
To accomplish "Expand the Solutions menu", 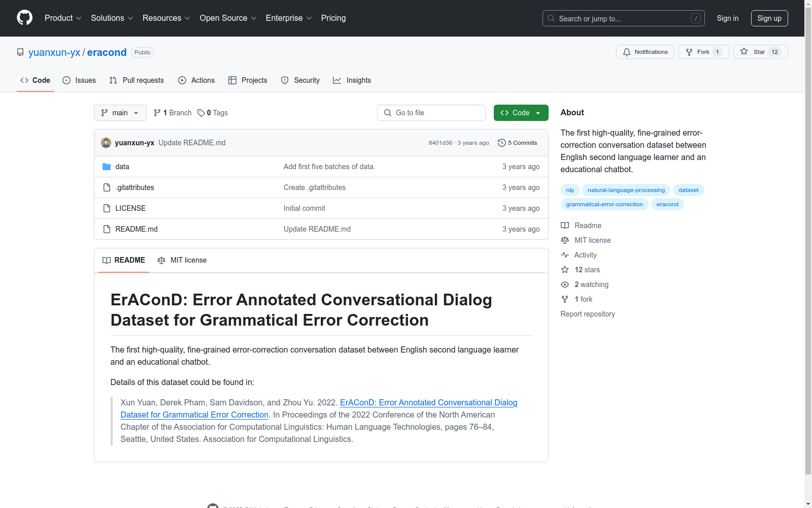I will point(112,18).
